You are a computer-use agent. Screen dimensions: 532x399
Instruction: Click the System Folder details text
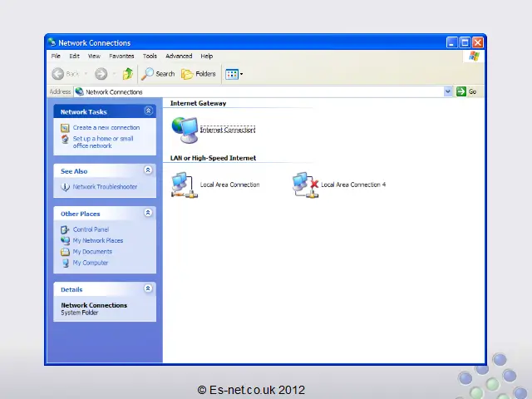[80, 313]
